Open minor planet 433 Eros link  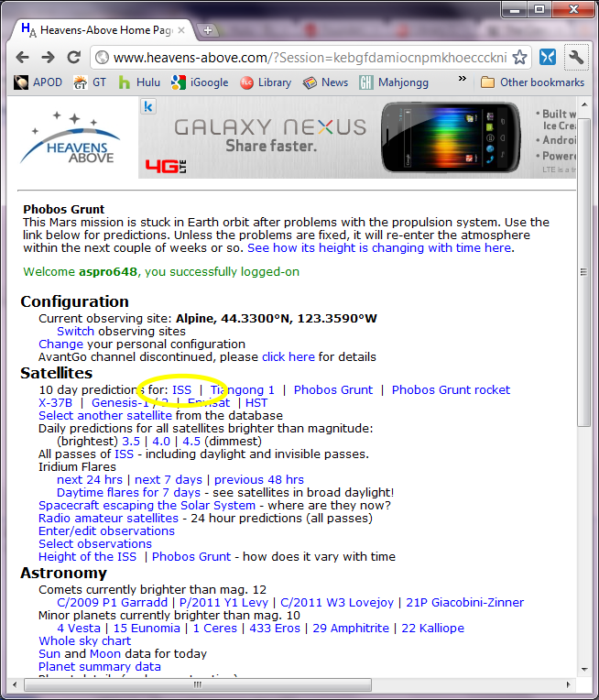click(275, 629)
